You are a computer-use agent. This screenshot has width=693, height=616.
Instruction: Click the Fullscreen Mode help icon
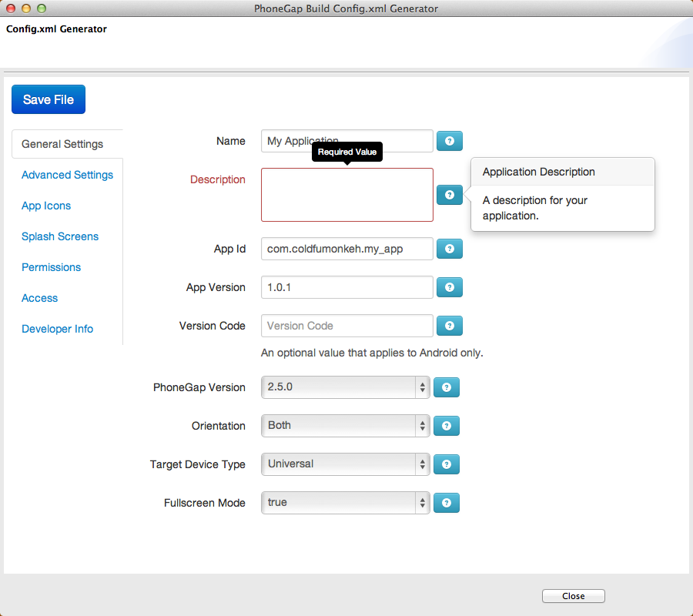(447, 503)
